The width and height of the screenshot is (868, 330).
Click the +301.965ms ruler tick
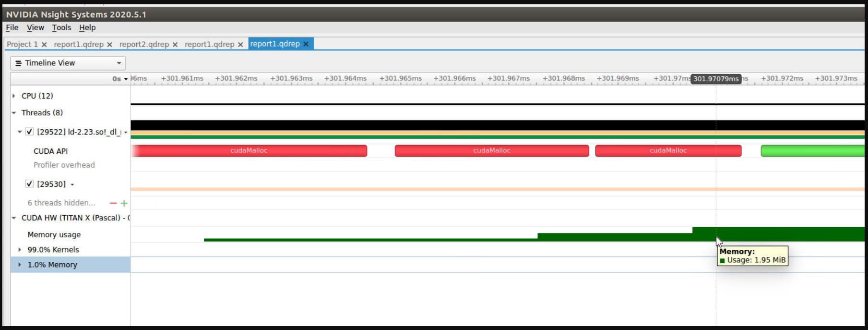[x=401, y=78]
